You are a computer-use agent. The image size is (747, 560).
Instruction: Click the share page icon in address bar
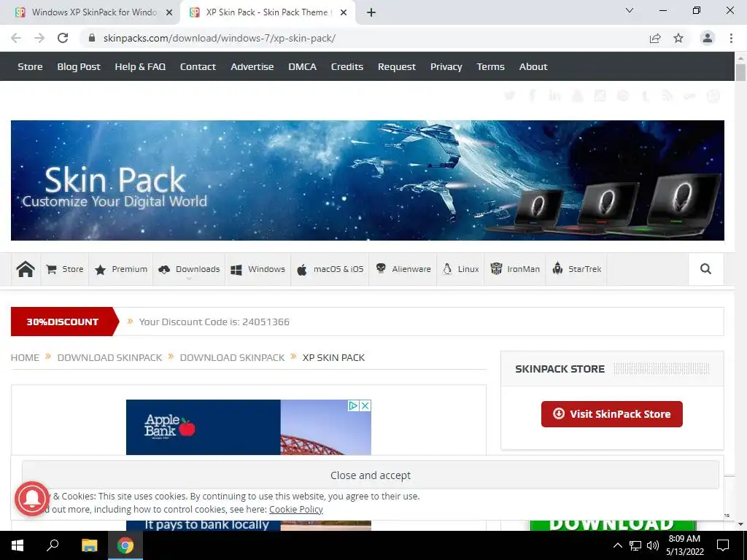click(x=655, y=38)
